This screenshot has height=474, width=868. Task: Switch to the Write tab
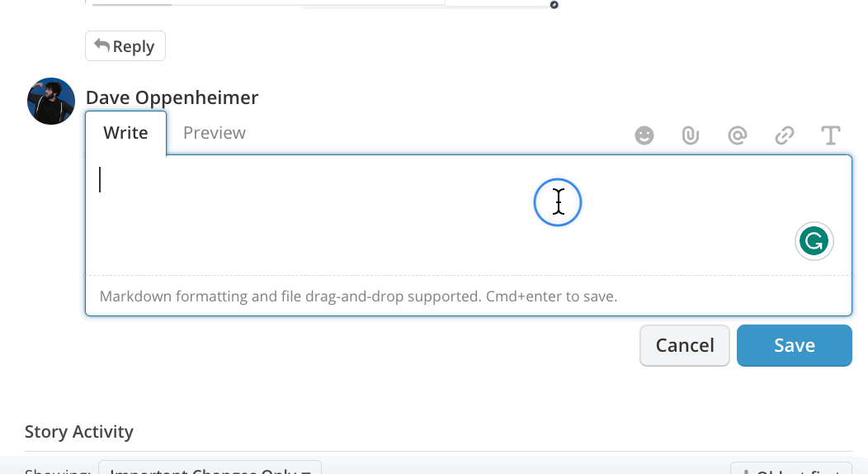coord(125,133)
